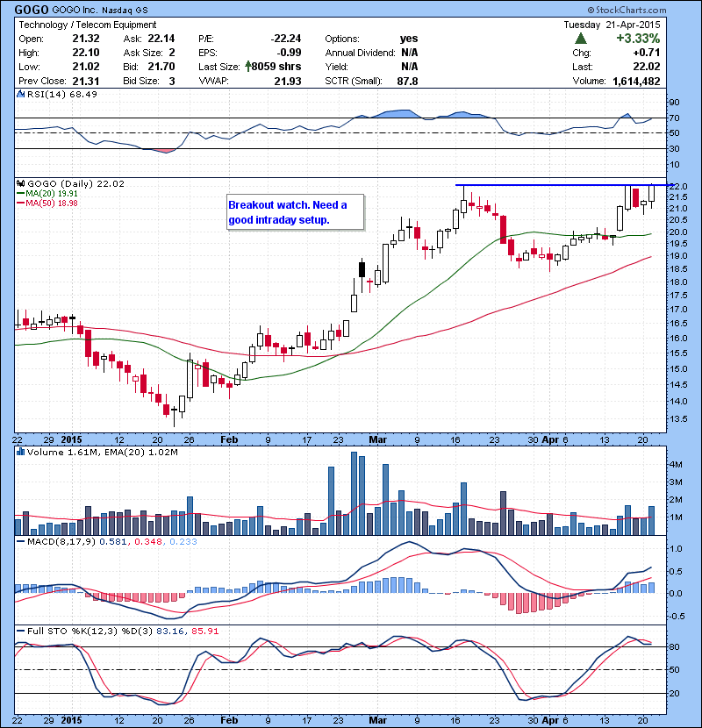Click the GOGO (Daily) candlestick icon
The image size is (702, 728).
20,184
